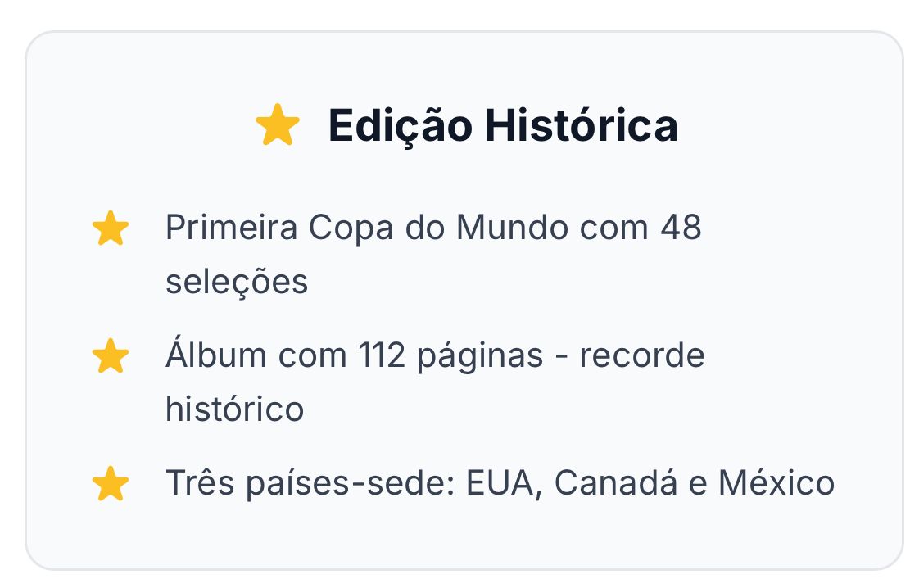This screenshot has height=588, width=919.
Task: Click the star next to Primeira Copa do Mundo
Action: click(x=111, y=228)
